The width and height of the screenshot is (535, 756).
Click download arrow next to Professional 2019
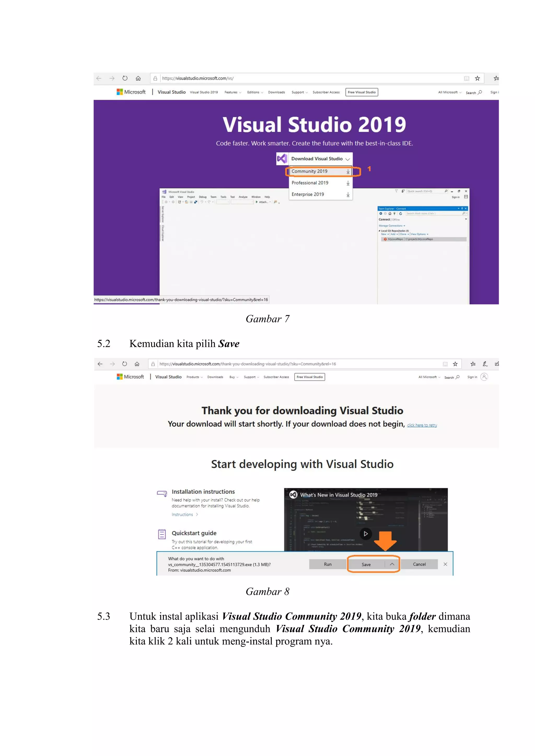pos(348,183)
